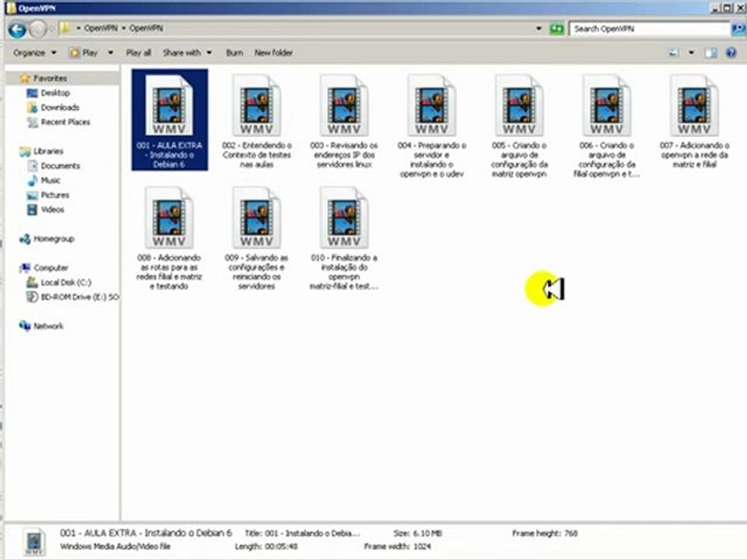Click Play all in toolbar
This screenshot has height=560, width=747.
click(139, 53)
